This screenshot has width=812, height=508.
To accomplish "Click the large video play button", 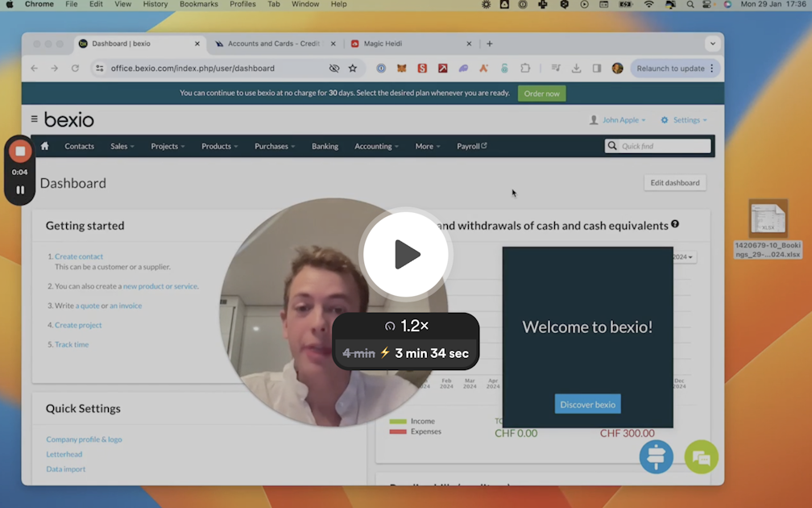I will pyautogui.click(x=406, y=255).
